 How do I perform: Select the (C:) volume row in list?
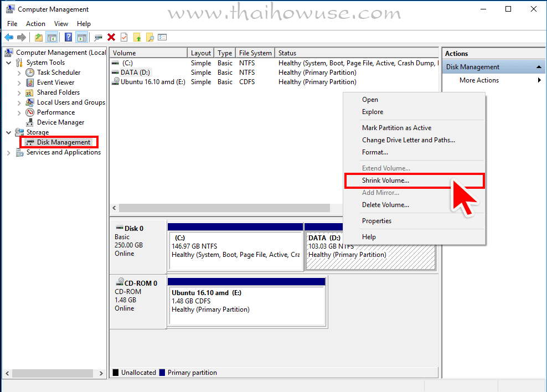point(274,63)
